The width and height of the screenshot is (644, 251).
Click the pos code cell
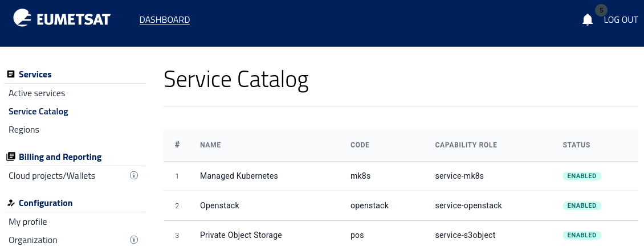[357, 236]
